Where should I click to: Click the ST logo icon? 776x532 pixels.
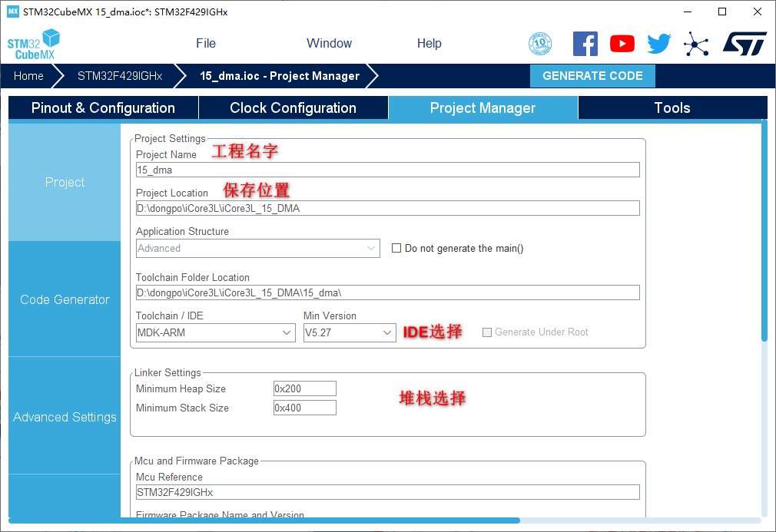pos(744,44)
